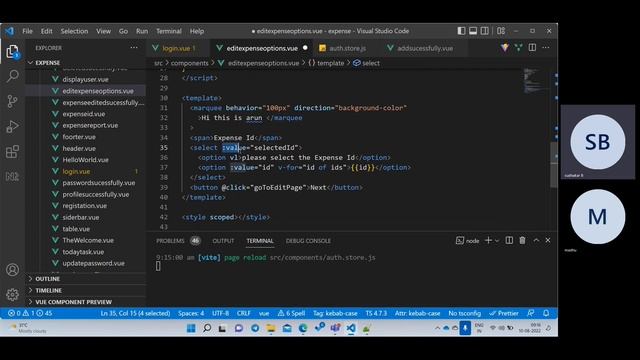
Task: Switch to the Output panel tab
Action: click(223, 241)
